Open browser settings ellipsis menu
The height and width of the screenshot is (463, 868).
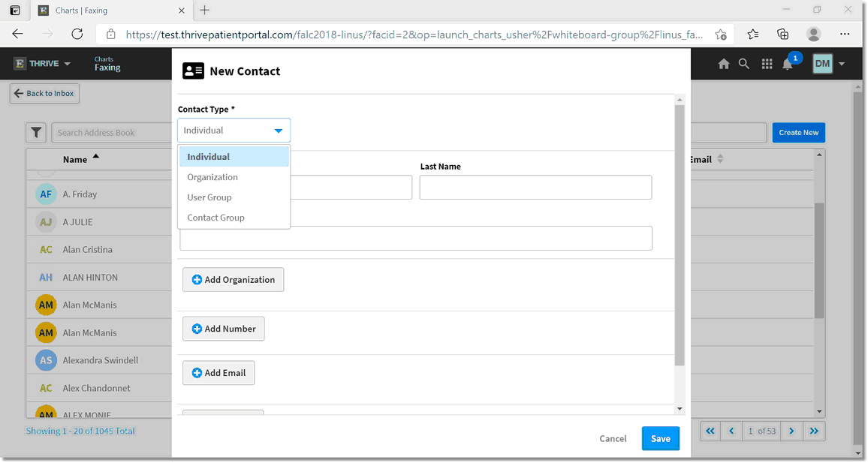pos(844,35)
